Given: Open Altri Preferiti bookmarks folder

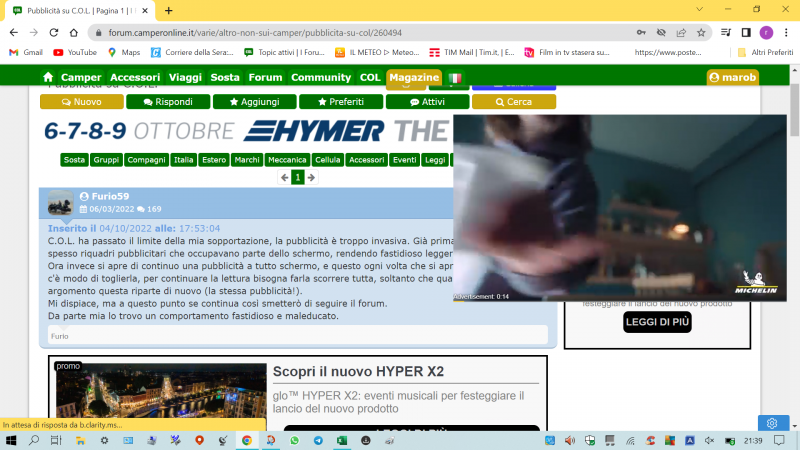Looking at the screenshot, I should (765, 53).
